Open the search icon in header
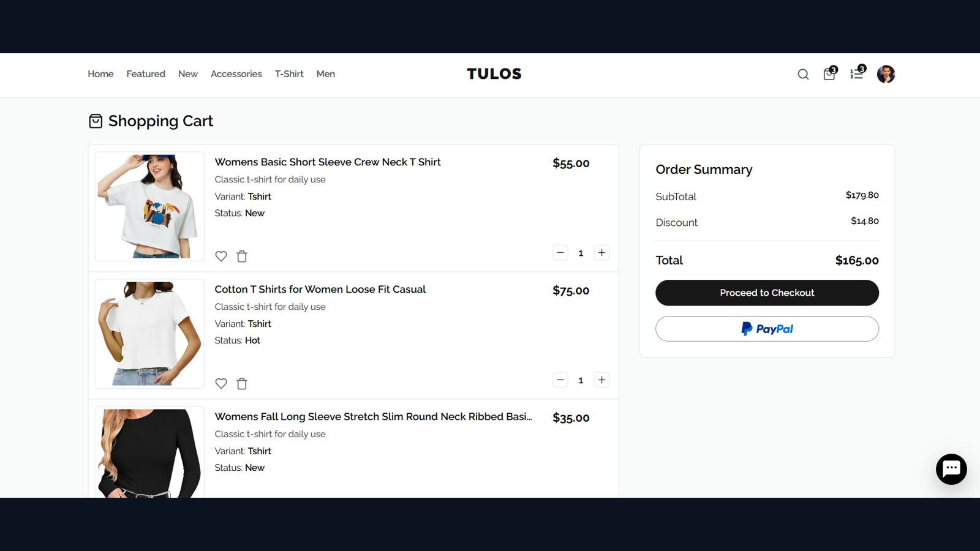The image size is (980, 551). tap(803, 74)
